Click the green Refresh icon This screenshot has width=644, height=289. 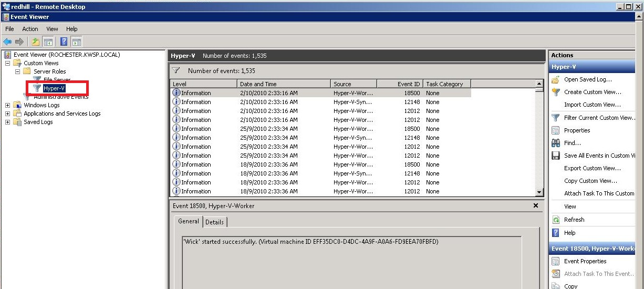(x=556, y=220)
